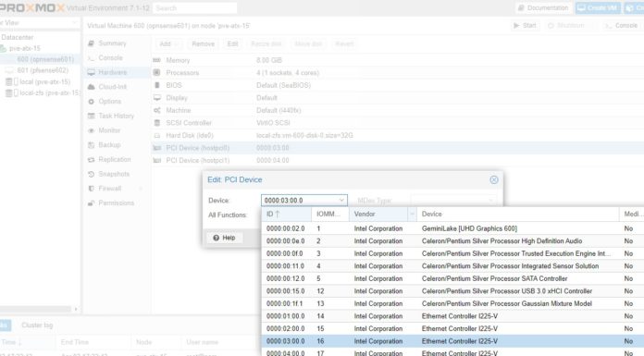Image resolution: width=644 pixels, height=356 pixels.
Task: Open the Firewall section
Action: [x=109, y=189]
